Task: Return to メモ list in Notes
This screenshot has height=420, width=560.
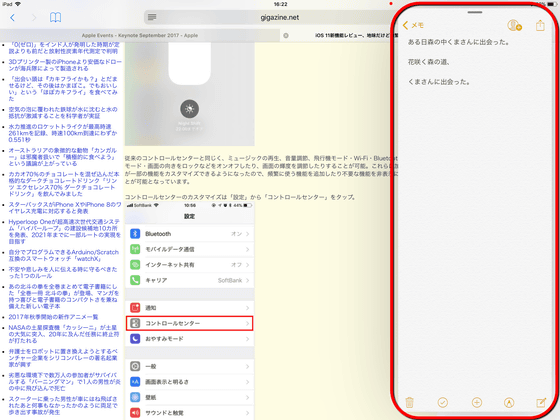Action: [x=413, y=25]
